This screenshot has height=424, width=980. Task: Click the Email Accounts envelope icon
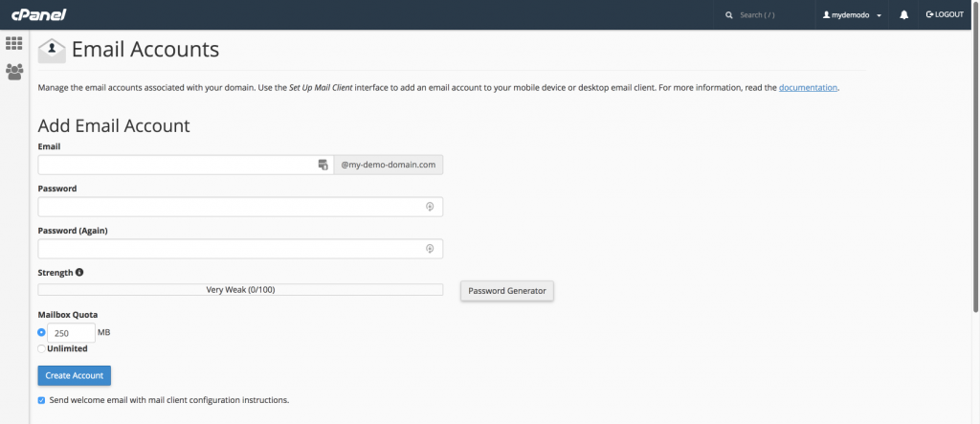(x=52, y=50)
